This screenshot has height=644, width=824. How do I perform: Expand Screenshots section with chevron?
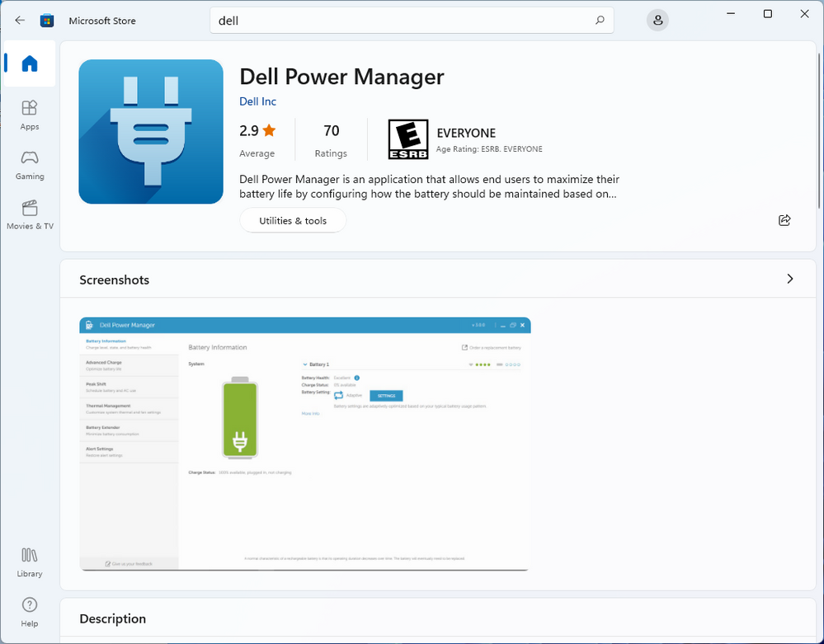(790, 279)
